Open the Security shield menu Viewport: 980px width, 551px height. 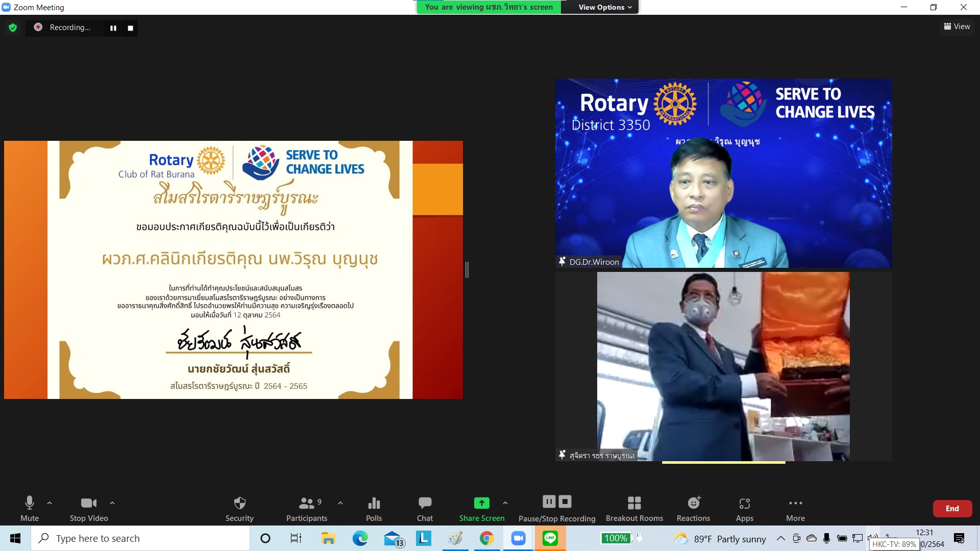click(239, 508)
